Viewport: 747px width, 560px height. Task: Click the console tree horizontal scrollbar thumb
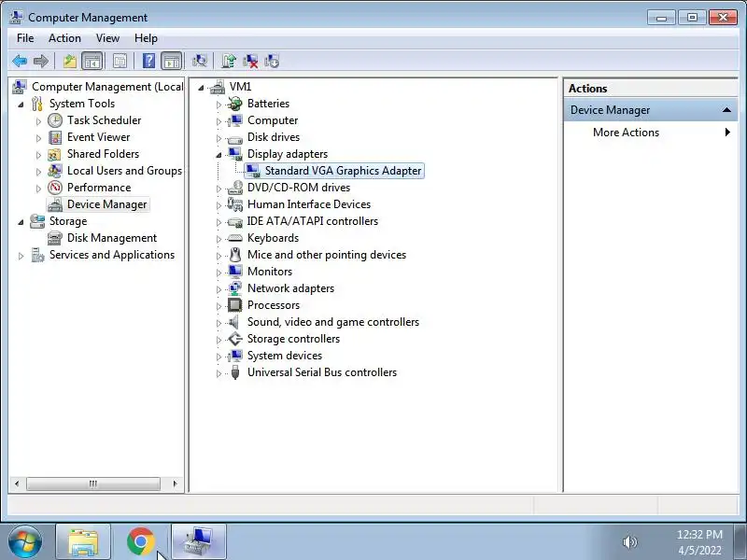[x=92, y=483]
